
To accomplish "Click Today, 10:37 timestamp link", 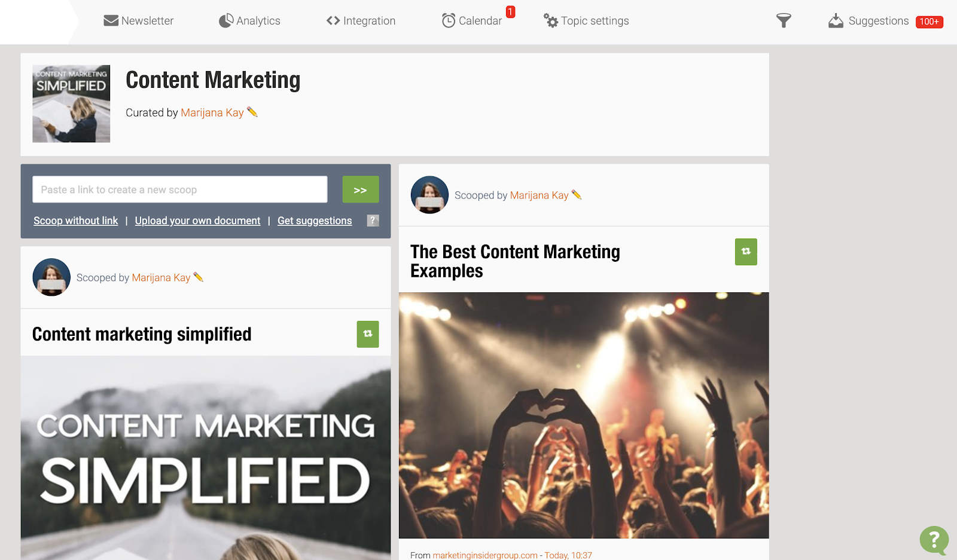I will click(568, 555).
